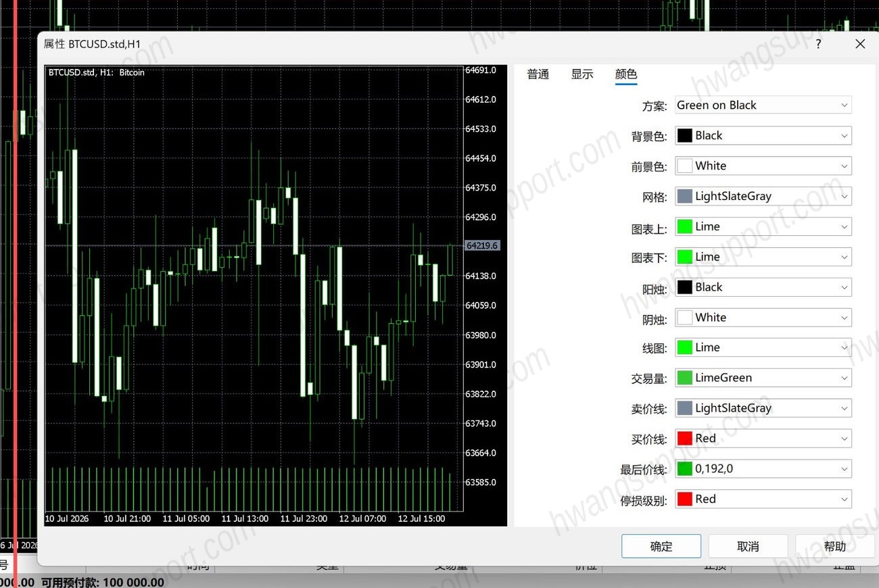Click the 12 Jul 15:00 time axis label
The height and width of the screenshot is (588, 879).
pyautogui.click(x=421, y=519)
